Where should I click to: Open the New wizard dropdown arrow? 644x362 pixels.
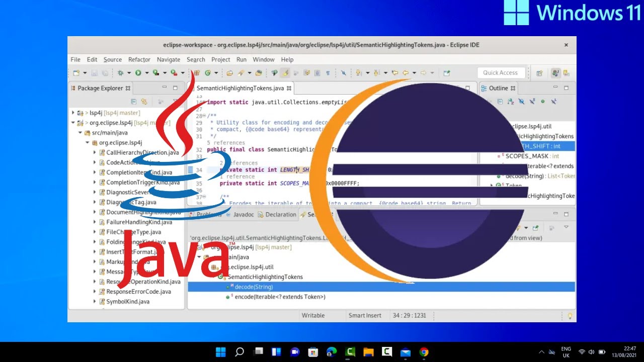85,73
